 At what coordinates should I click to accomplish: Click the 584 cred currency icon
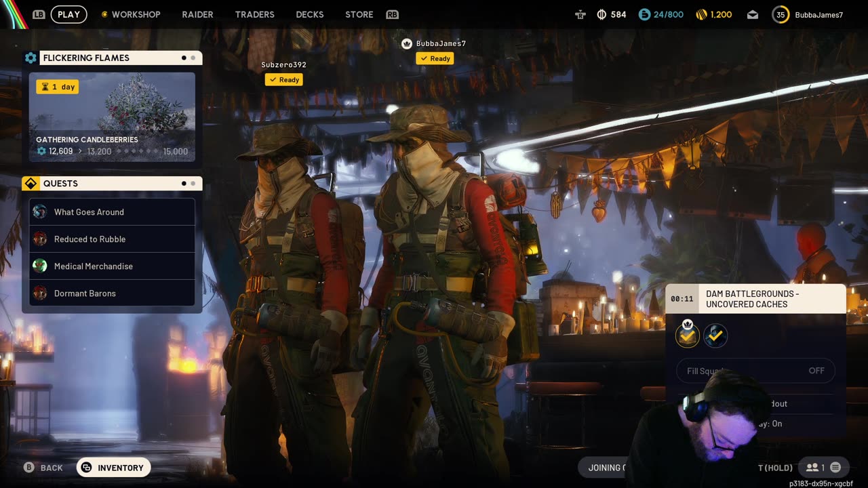pos(601,14)
